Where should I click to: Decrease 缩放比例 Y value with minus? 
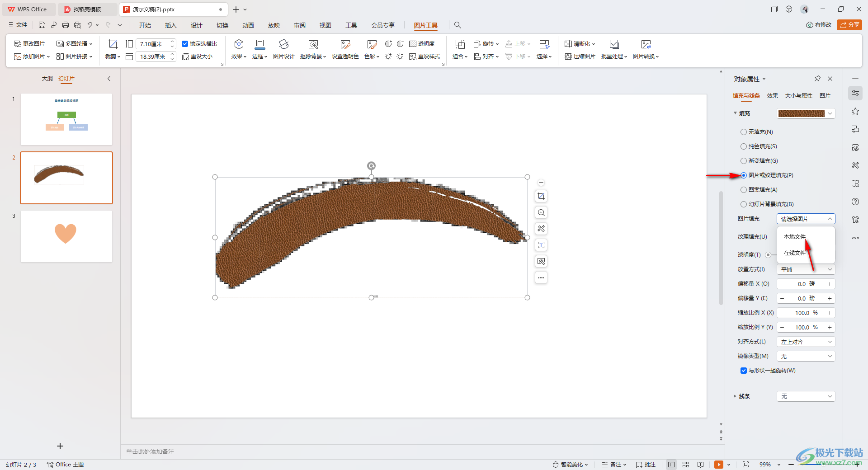point(782,327)
